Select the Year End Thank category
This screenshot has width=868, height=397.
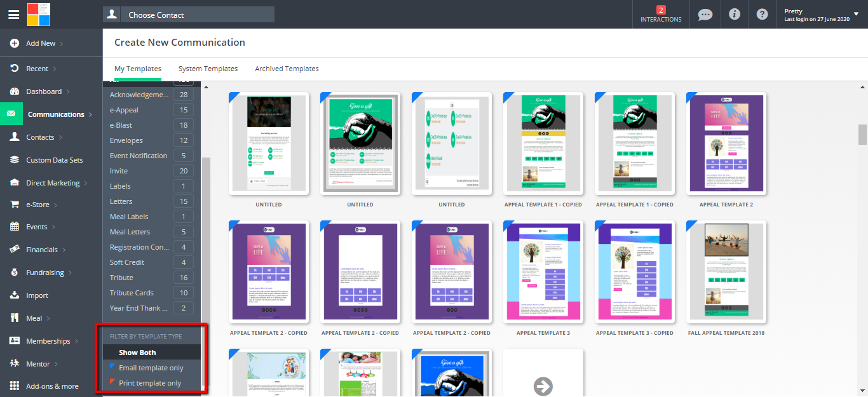point(151,308)
